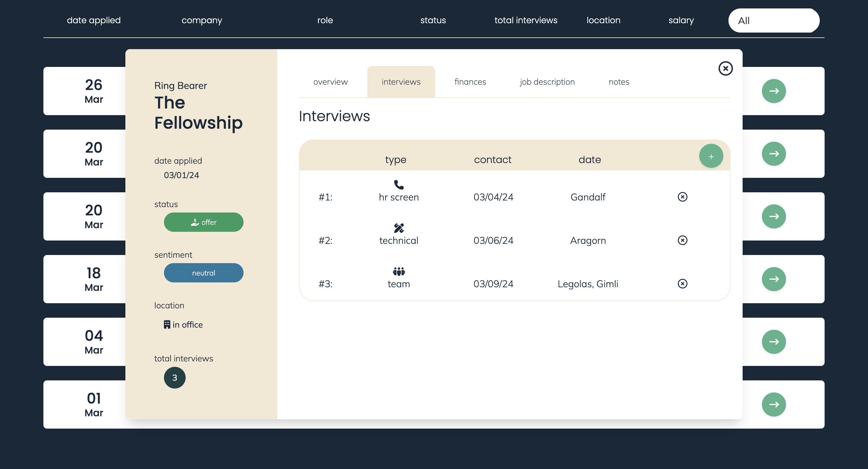Screen dimensions: 868x469
Task: Sort by status column header
Action: (433, 20)
